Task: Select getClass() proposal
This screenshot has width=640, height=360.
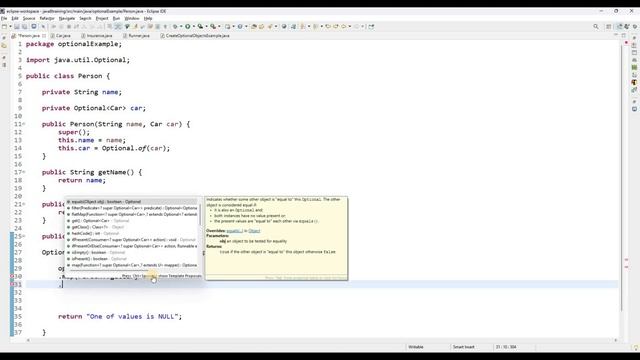Action: (131, 227)
